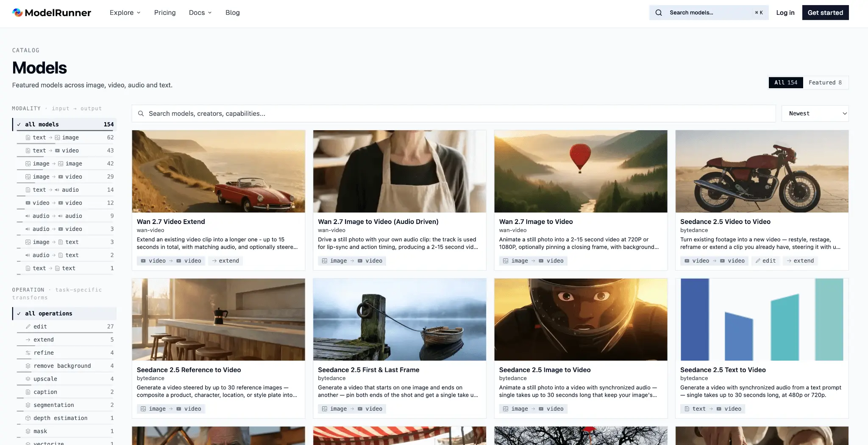Open the blue and teal bar chart thumbnail

coord(762,319)
